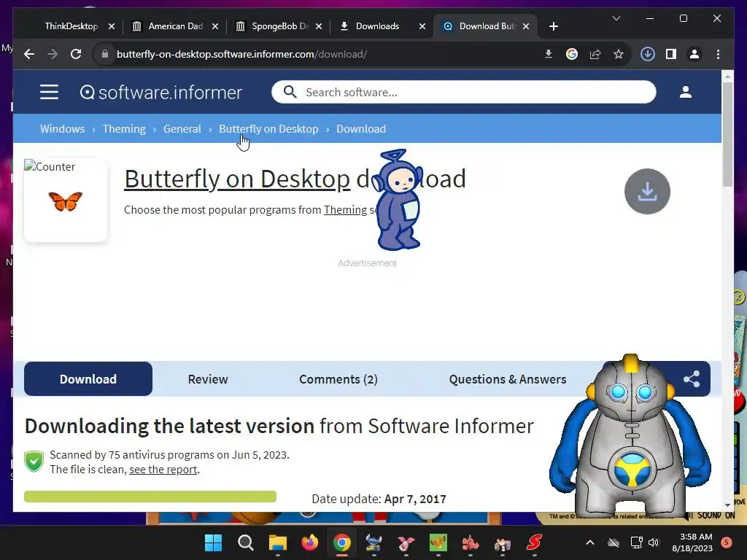Close the SpongeBob tab
Viewport: 747px width, 560px height.
319,26
